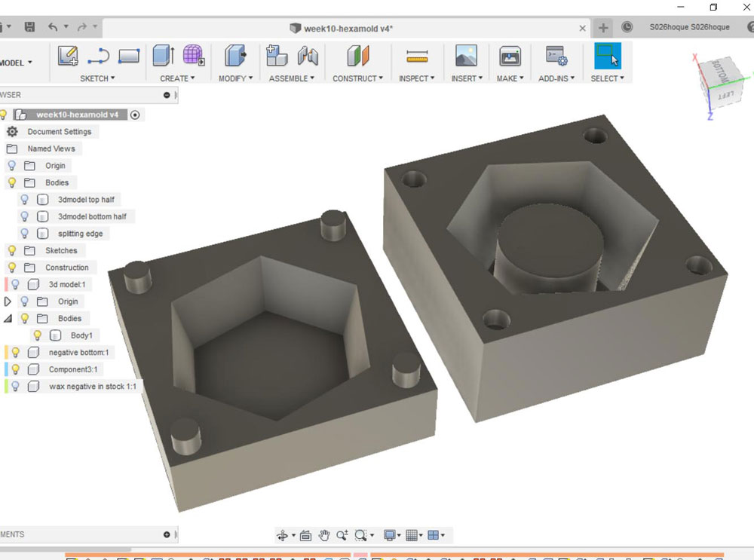754x560 pixels.
Task: Open the INSERT menu
Action: point(467,78)
